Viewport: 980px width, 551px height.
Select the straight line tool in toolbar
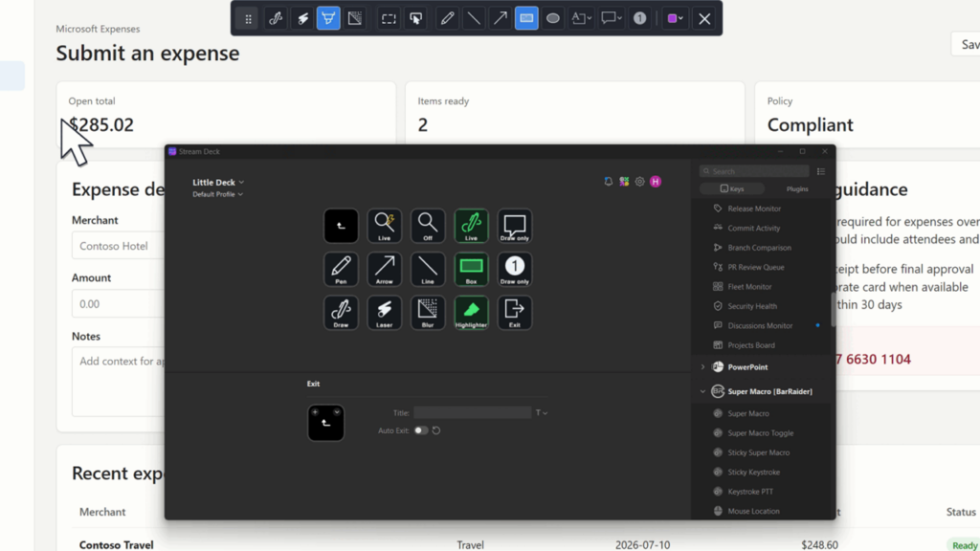pos(474,19)
